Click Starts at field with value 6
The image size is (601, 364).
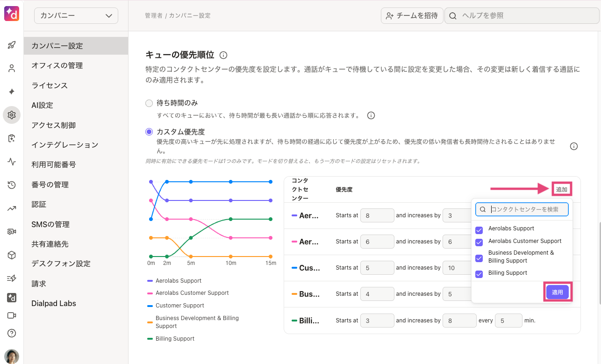[x=378, y=242]
